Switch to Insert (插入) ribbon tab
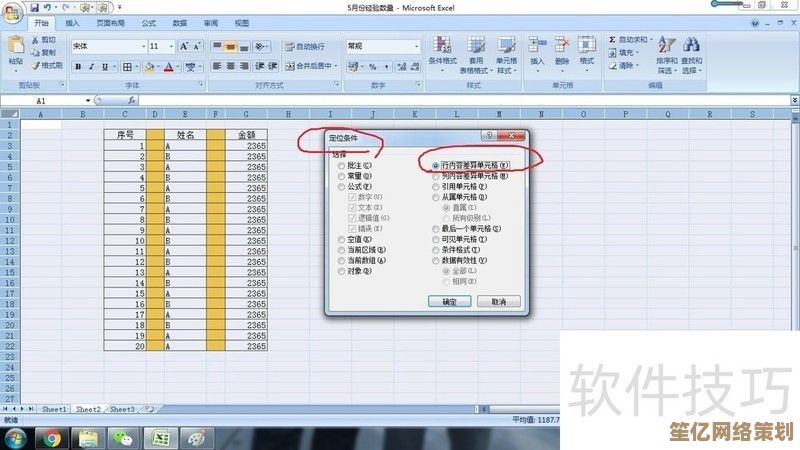Viewport: 800px width, 450px height. pyautogui.click(x=72, y=23)
